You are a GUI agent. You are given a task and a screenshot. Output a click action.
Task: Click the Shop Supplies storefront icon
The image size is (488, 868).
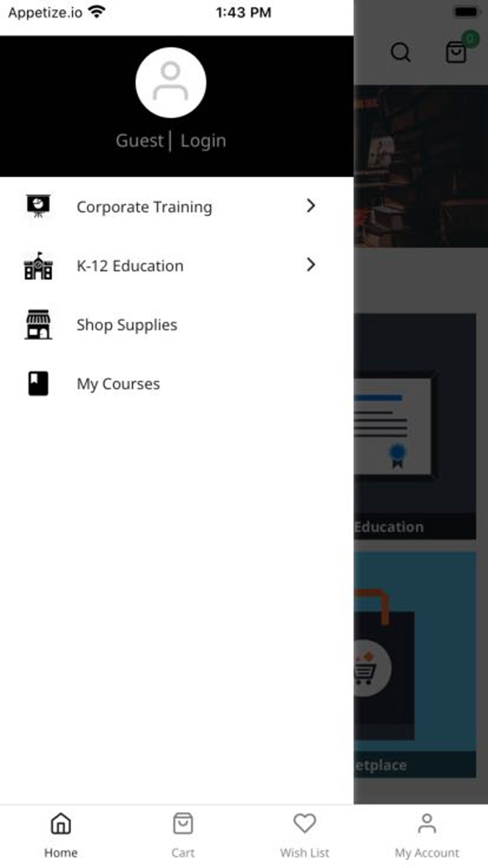click(x=38, y=325)
